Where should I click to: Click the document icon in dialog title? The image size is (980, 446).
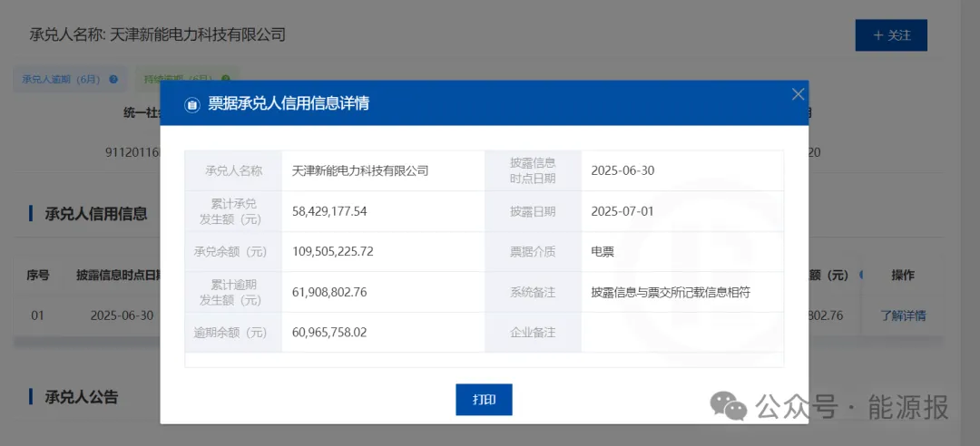[191, 104]
